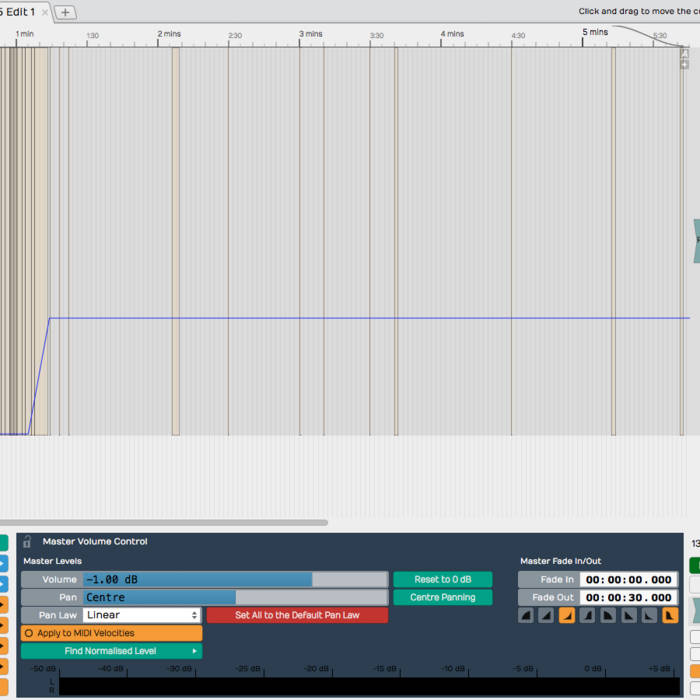700x700 pixels.
Task: Close the Edit 1 tab
Action: tap(45, 13)
